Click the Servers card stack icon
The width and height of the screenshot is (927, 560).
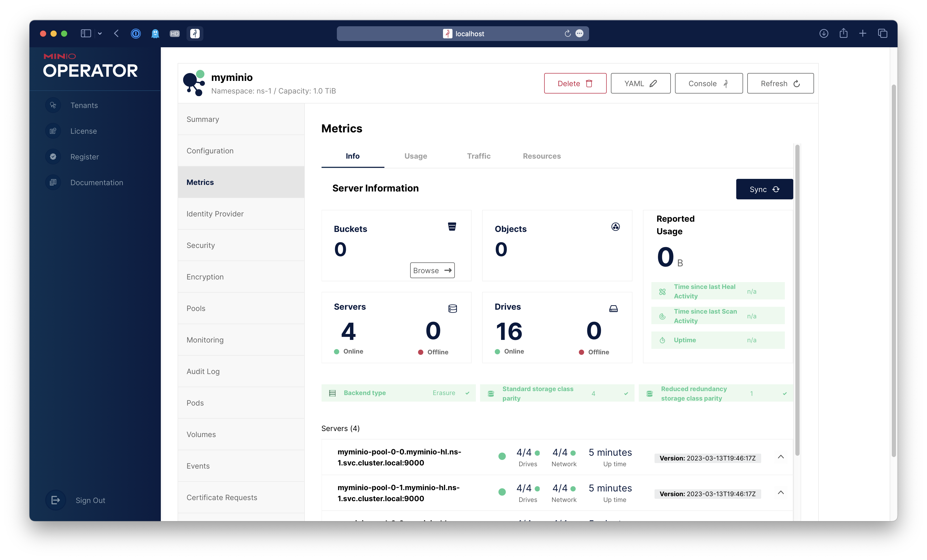(x=452, y=309)
